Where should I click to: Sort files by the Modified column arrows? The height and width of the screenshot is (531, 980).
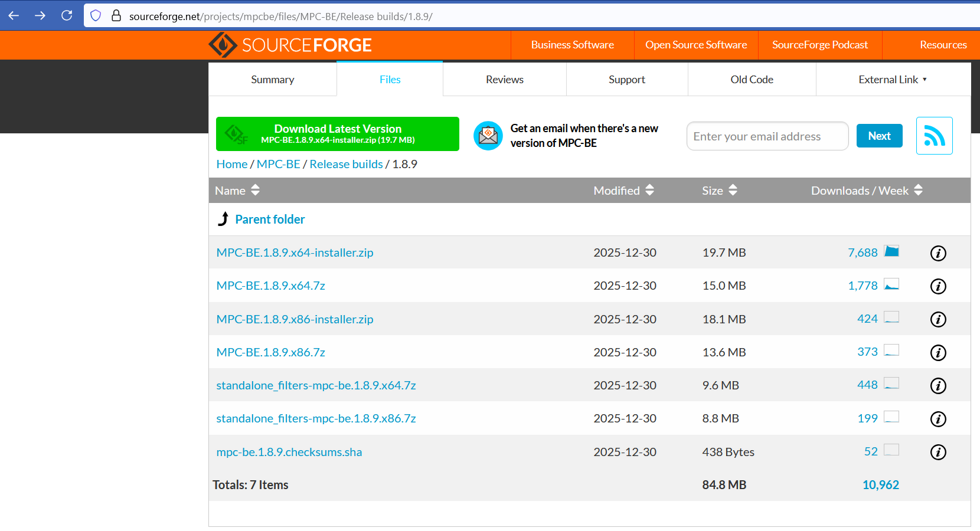pyautogui.click(x=649, y=190)
